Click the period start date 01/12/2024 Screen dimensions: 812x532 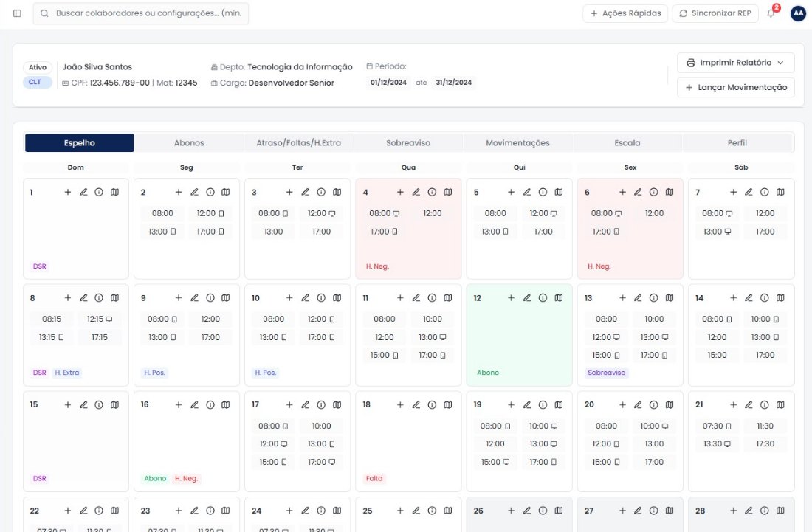[388, 83]
